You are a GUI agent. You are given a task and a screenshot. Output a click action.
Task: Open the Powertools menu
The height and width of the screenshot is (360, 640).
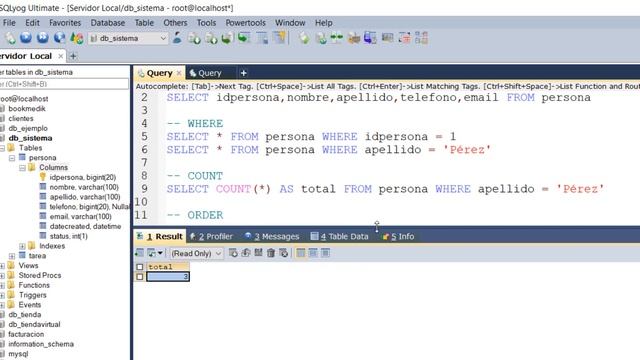(245, 23)
